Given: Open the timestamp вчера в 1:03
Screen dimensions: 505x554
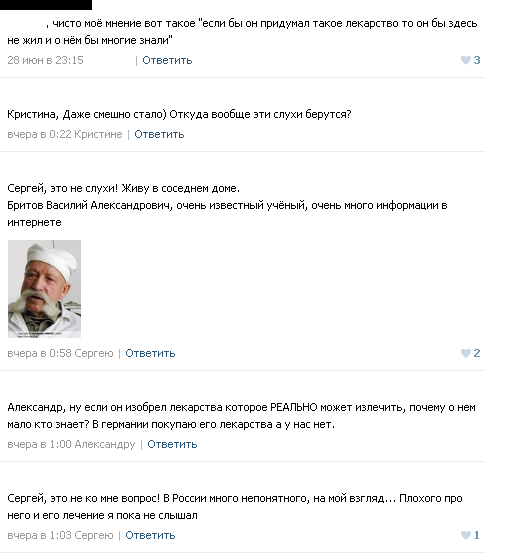Looking at the screenshot, I should [x=39, y=535].
